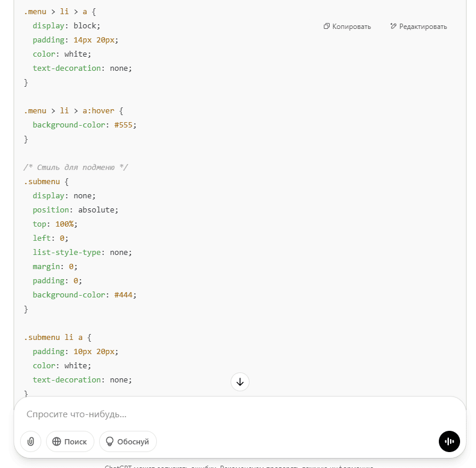Click the lightbulb icon in Обоснуй
Image resolution: width=476 pixels, height=468 pixels.
110,441
